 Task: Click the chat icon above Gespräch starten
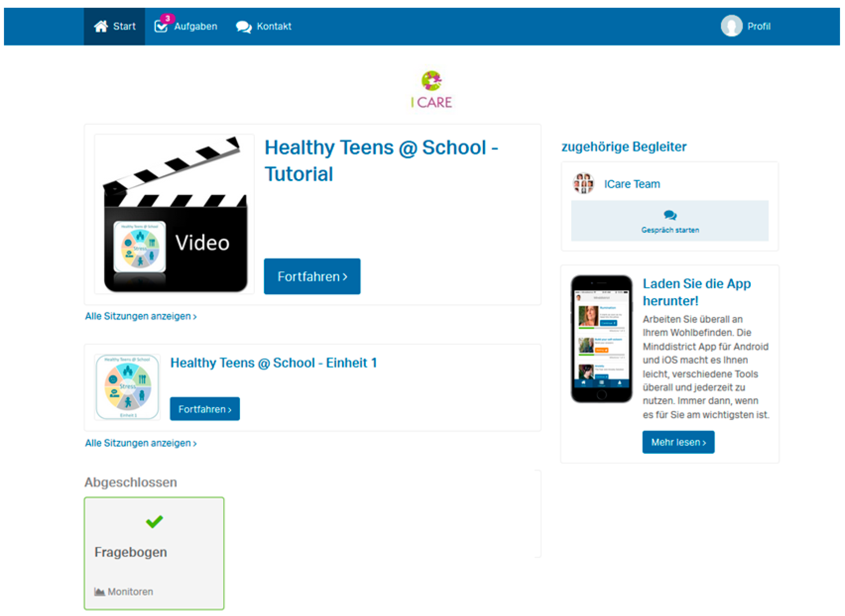[x=670, y=215]
